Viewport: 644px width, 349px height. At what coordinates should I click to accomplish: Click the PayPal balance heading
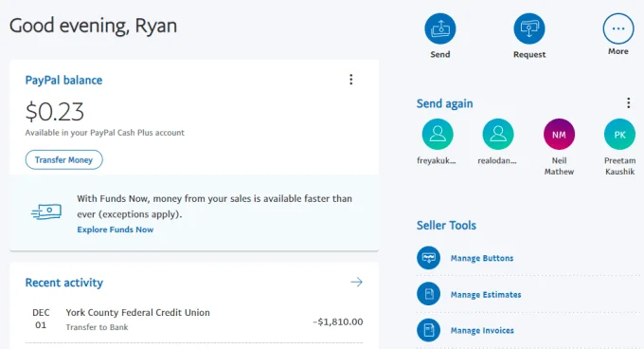(x=63, y=81)
